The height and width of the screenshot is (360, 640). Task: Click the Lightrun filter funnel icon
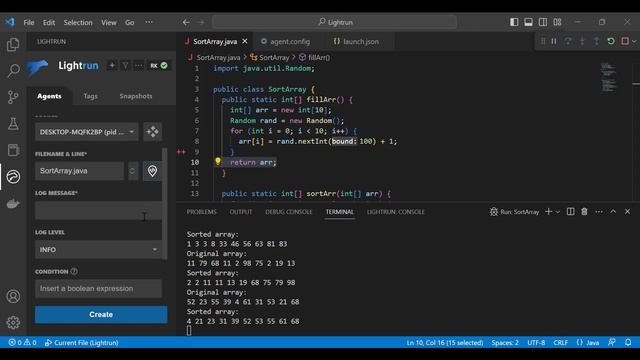pos(125,65)
